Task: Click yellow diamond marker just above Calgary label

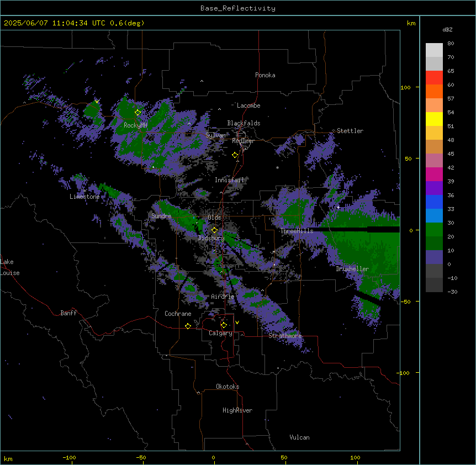Action: click(x=224, y=325)
